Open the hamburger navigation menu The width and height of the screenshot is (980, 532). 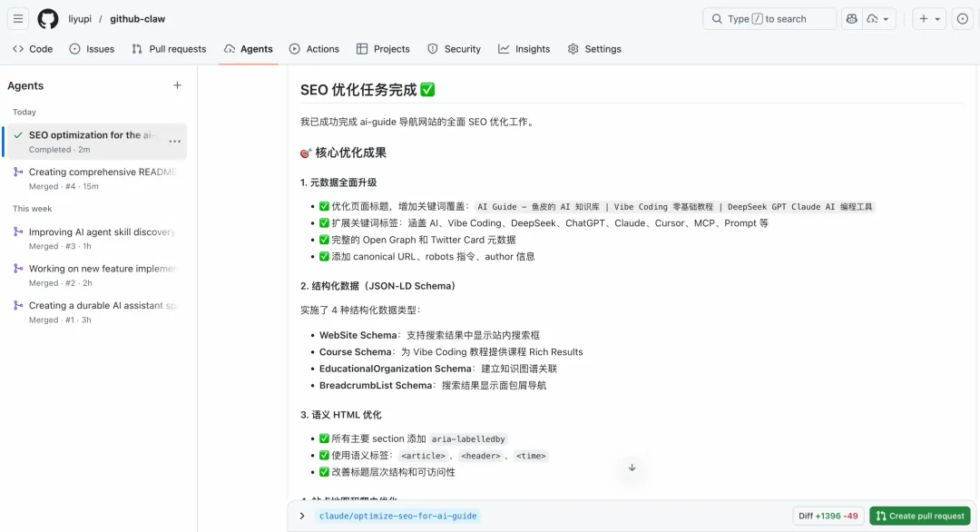[x=18, y=19]
